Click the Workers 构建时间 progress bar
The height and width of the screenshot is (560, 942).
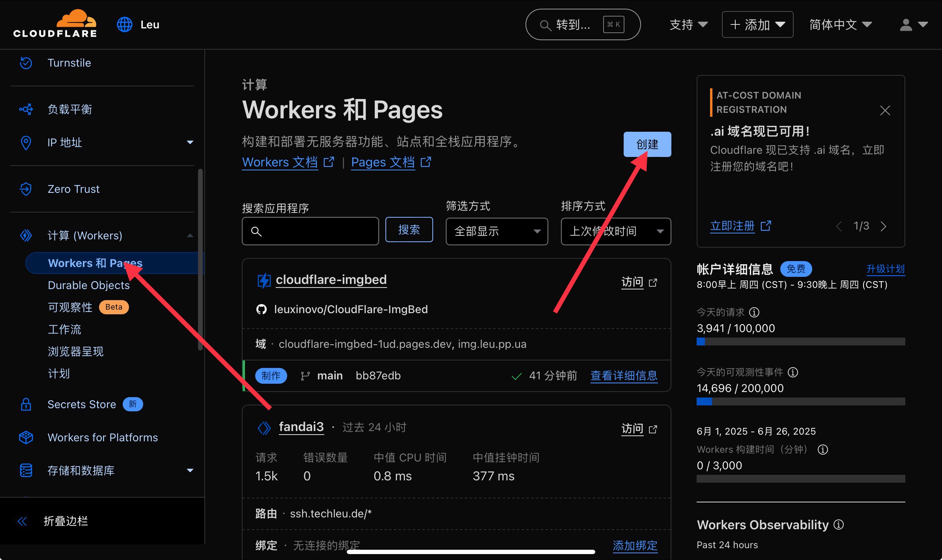point(801,479)
